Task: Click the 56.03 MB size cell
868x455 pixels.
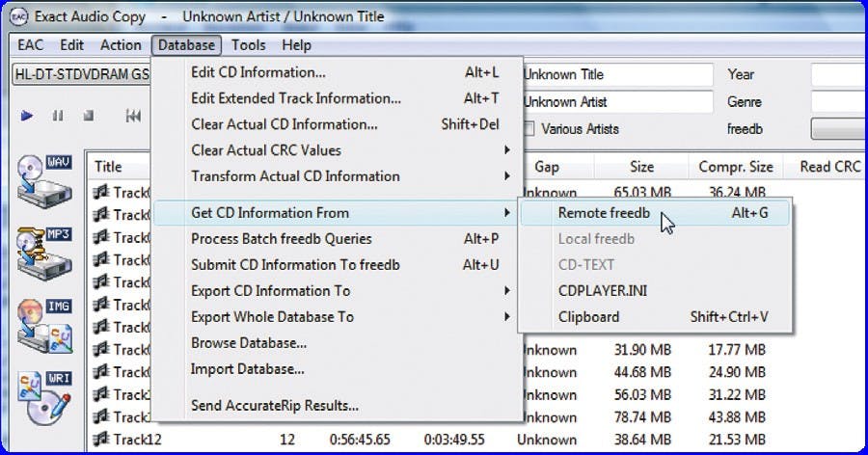Action: (642, 394)
